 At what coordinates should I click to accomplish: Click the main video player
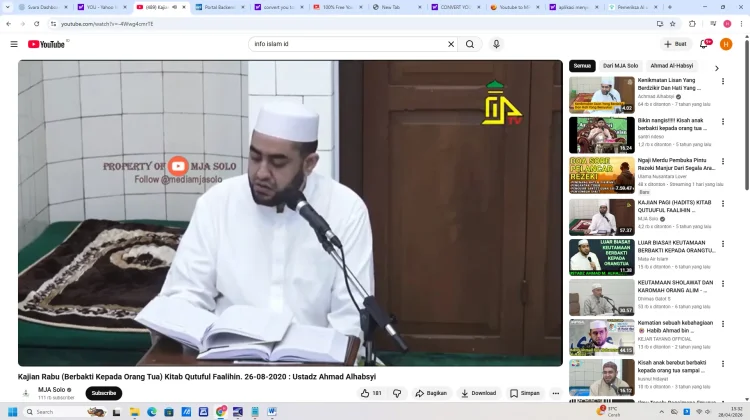(290, 213)
